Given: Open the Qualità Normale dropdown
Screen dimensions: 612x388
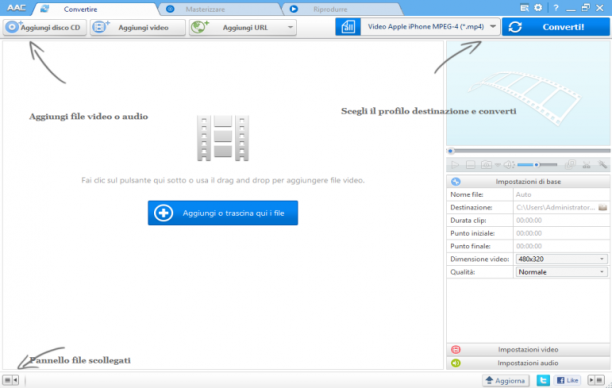Looking at the screenshot, I should pos(561,272).
